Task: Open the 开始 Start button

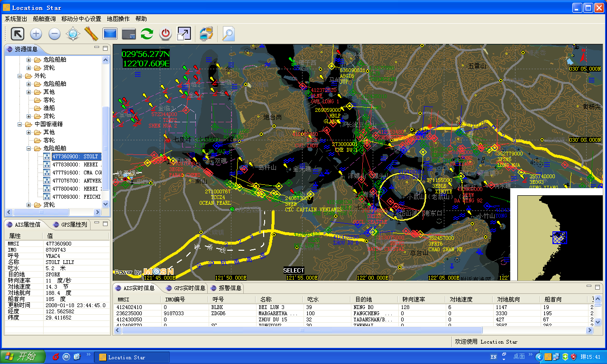Action: point(23,356)
